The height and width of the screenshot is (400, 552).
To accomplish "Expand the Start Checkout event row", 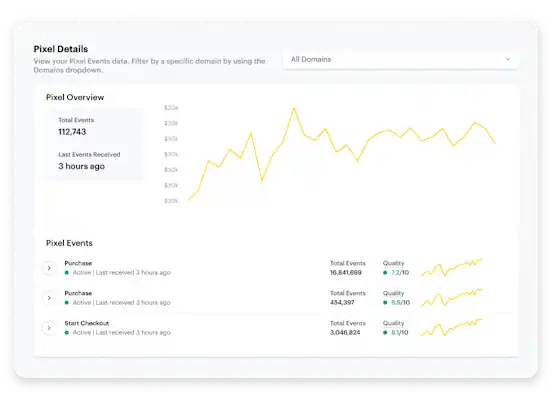I will pyautogui.click(x=49, y=328).
